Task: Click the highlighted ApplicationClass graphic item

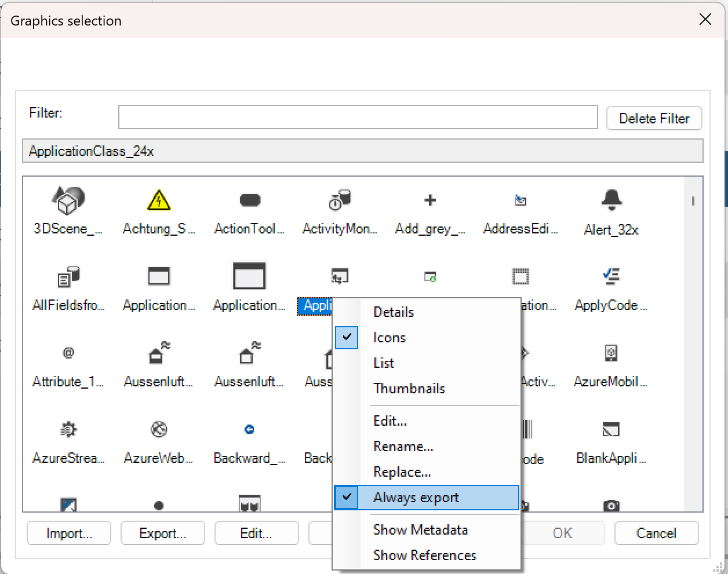Action: [315, 306]
